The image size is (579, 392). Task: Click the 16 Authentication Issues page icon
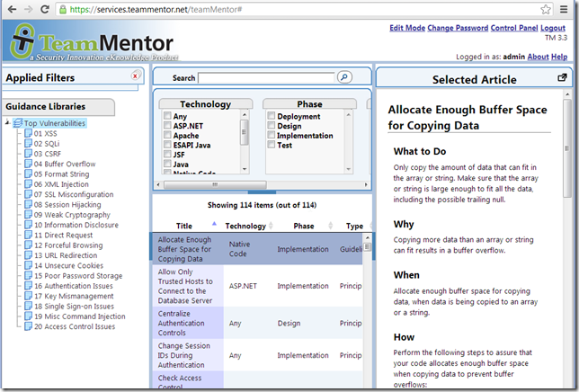click(x=28, y=285)
